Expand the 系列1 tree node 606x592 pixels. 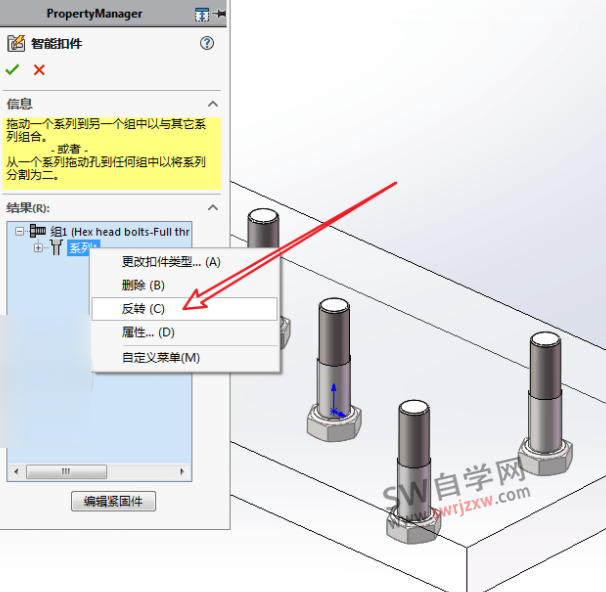[x=38, y=247]
